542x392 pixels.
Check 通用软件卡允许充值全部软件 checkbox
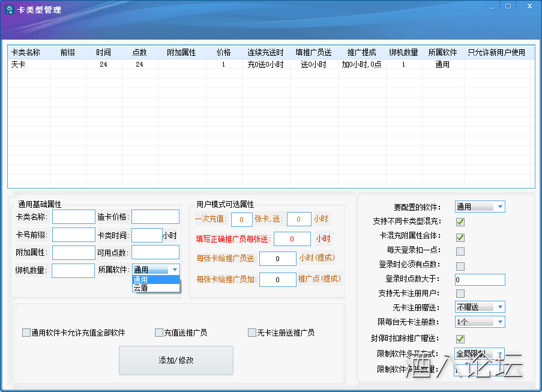[26, 333]
